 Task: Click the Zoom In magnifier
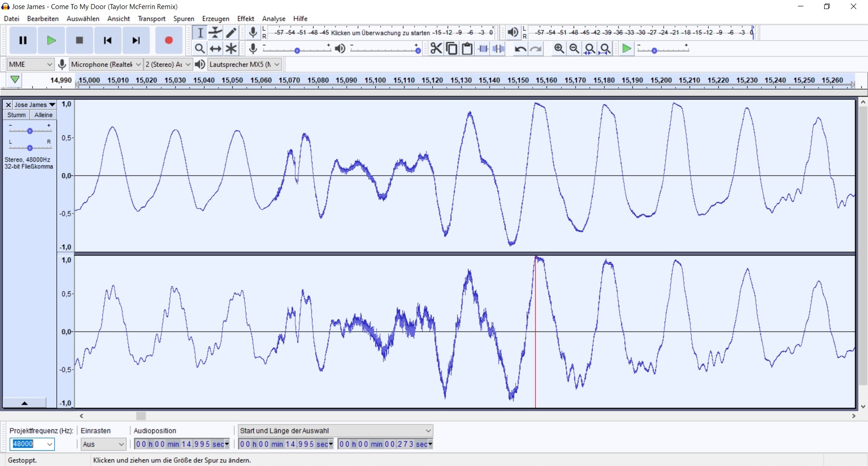(559, 48)
